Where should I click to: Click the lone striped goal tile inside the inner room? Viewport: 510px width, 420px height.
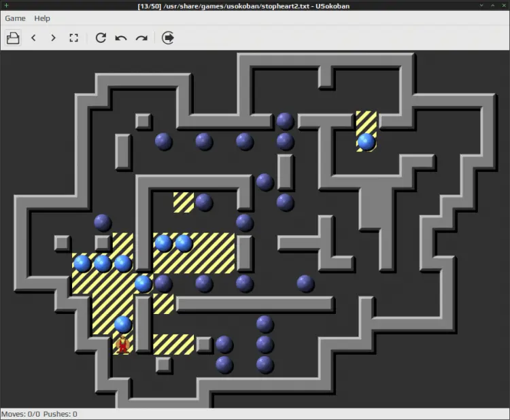(x=183, y=202)
